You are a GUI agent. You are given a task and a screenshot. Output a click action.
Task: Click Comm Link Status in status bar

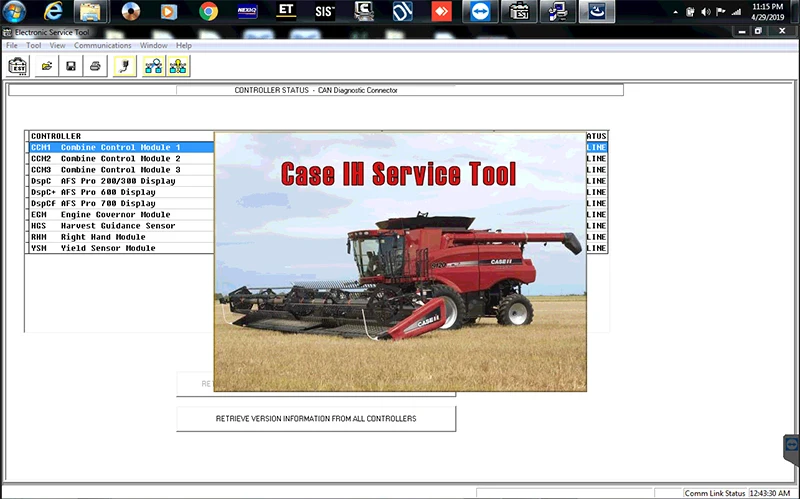tap(714, 493)
